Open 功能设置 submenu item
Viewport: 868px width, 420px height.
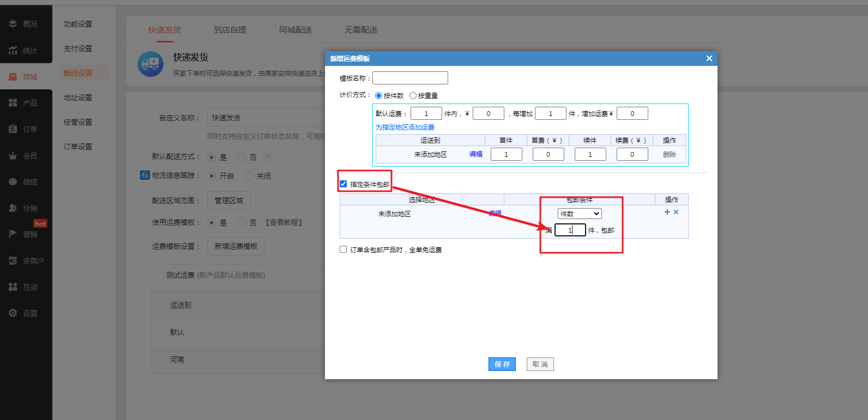click(78, 24)
